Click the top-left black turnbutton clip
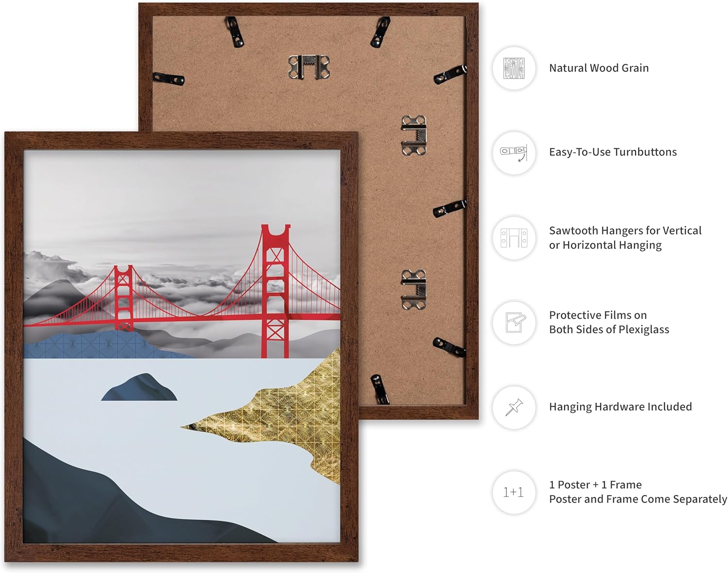 pyautogui.click(x=234, y=32)
